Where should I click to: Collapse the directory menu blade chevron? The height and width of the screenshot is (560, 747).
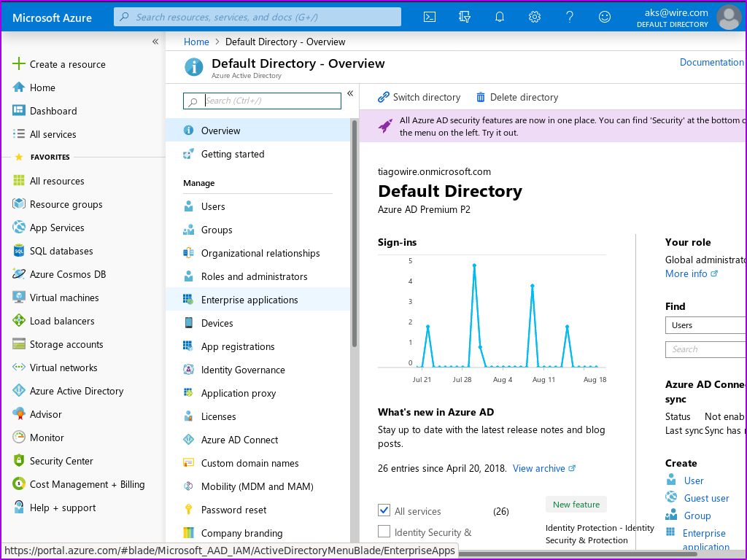[350, 93]
